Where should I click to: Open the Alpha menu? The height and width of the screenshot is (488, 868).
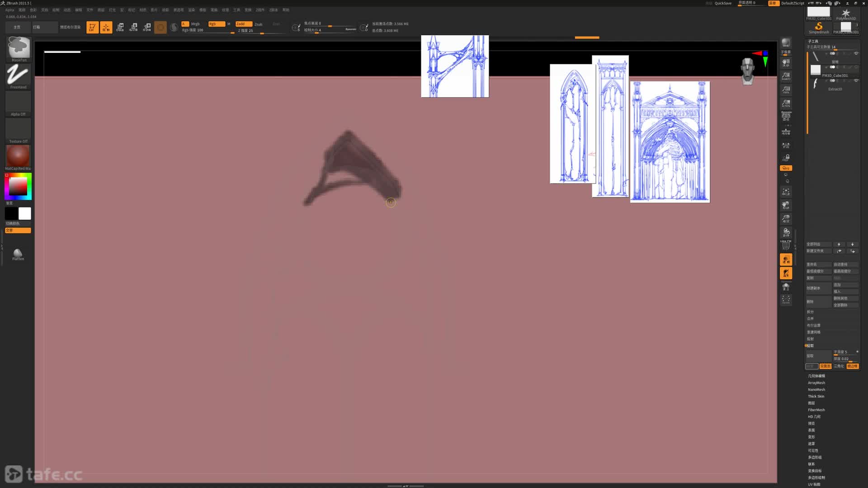point(9,9)
